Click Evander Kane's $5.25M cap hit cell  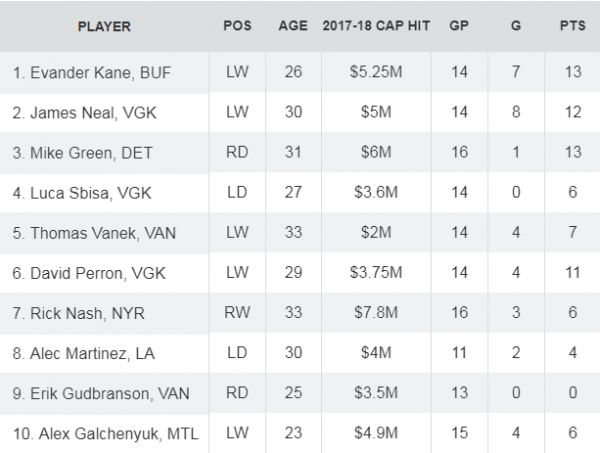point(379,73)
